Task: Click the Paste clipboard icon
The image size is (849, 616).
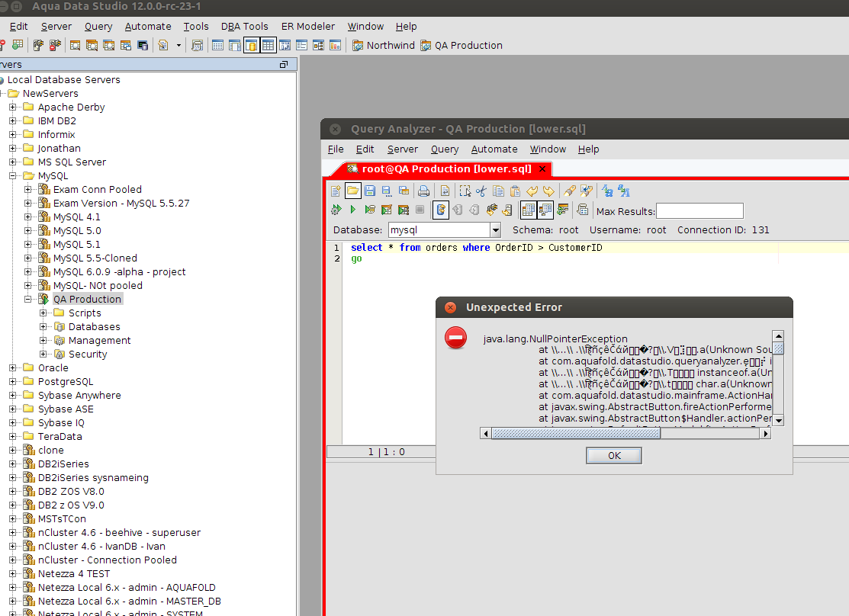Action: 515,191
